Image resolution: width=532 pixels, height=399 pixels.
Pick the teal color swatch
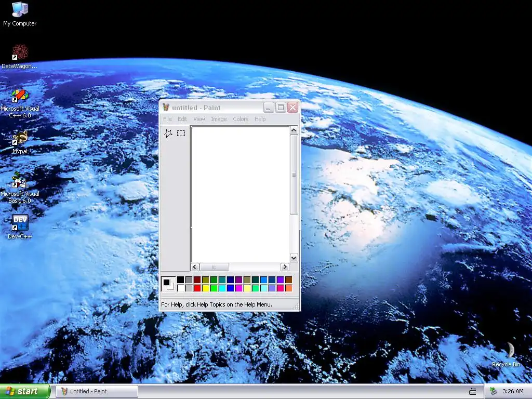[222, 280]
